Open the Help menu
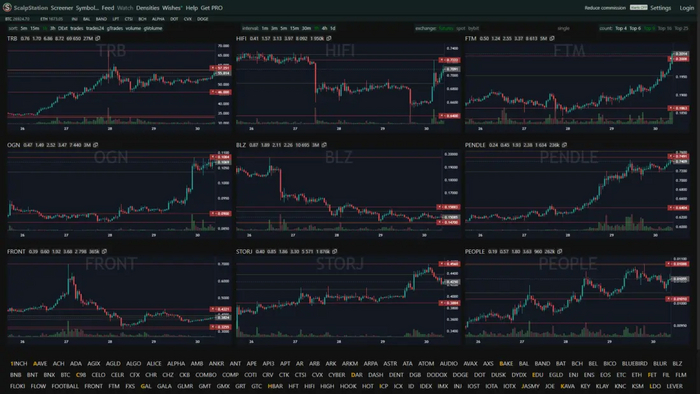Image resolution: width=700 pixels, height=394 pixels. tap(192, 8)
